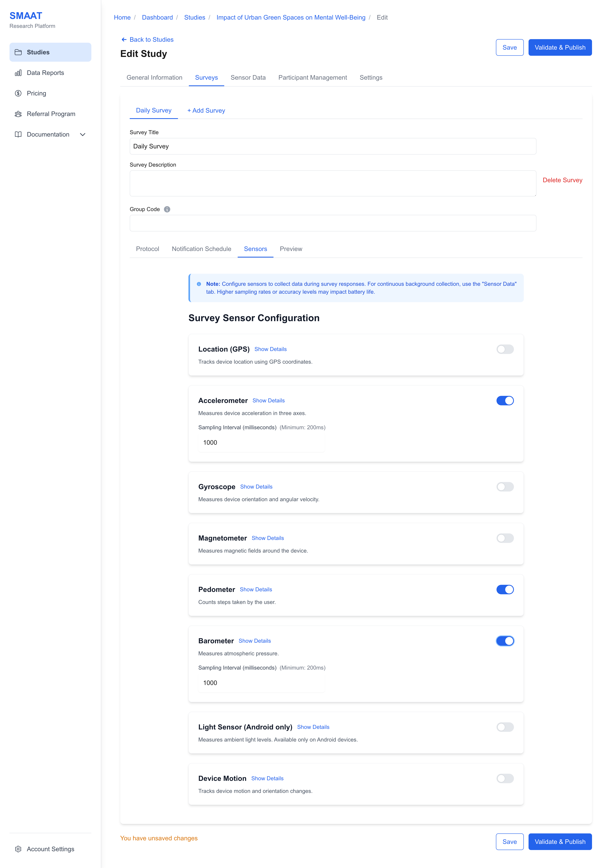Show Details for the Gyroscope sensor
This screenshot has width=611, height=868.
coord(256,487)
